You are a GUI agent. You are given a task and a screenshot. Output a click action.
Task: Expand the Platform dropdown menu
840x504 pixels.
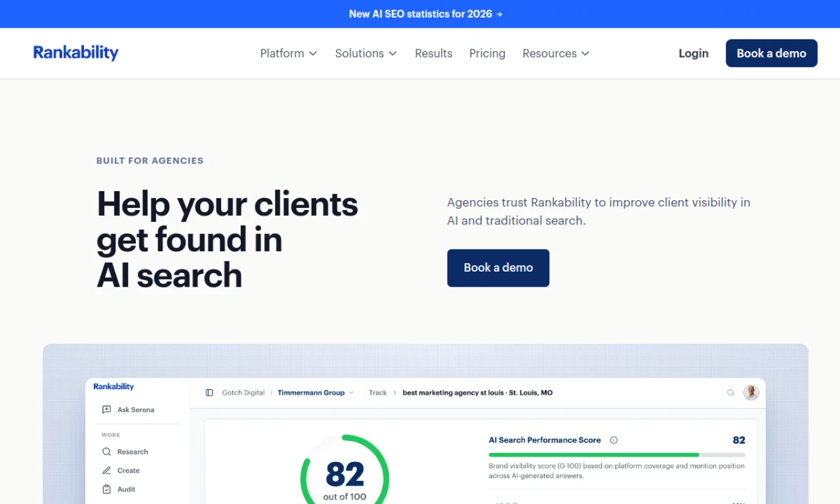tap(289, 53)
